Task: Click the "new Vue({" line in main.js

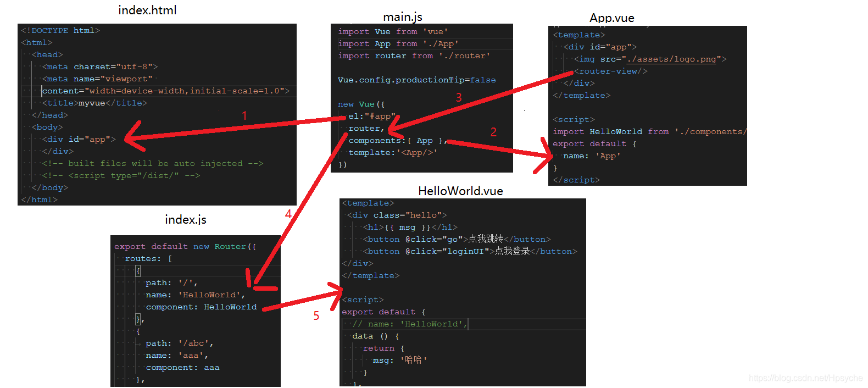Action: [361, 104]
